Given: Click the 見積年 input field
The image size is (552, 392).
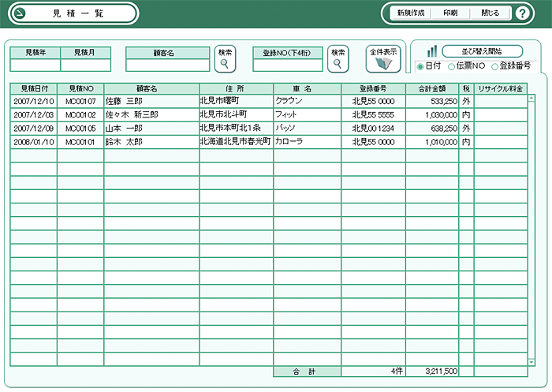Looking at the screenshot, I should (35, 65).
